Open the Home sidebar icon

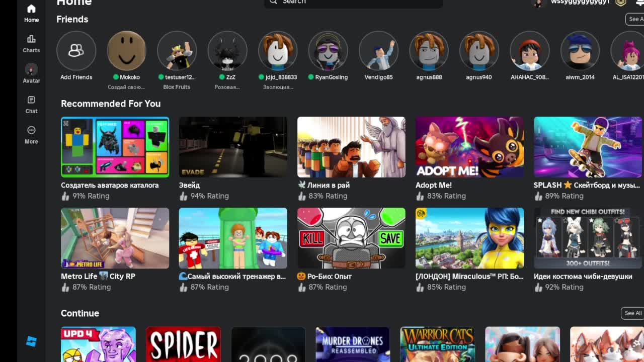31,9
